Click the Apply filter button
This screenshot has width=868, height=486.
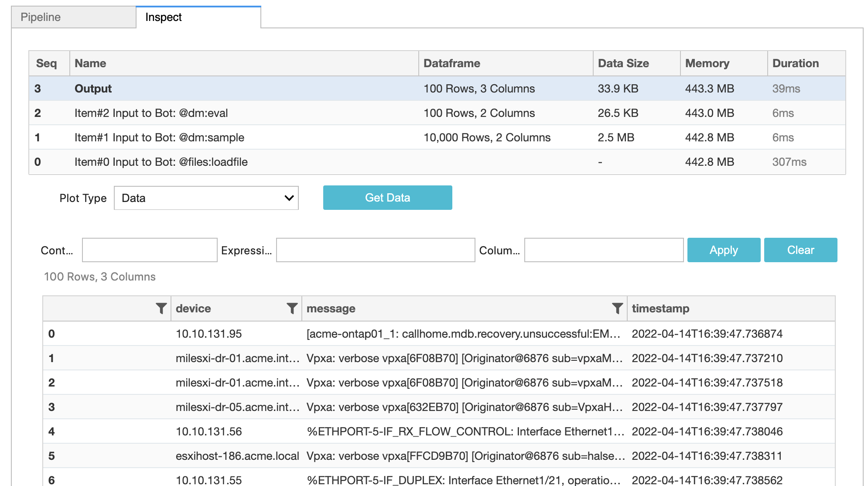[724, 250]
